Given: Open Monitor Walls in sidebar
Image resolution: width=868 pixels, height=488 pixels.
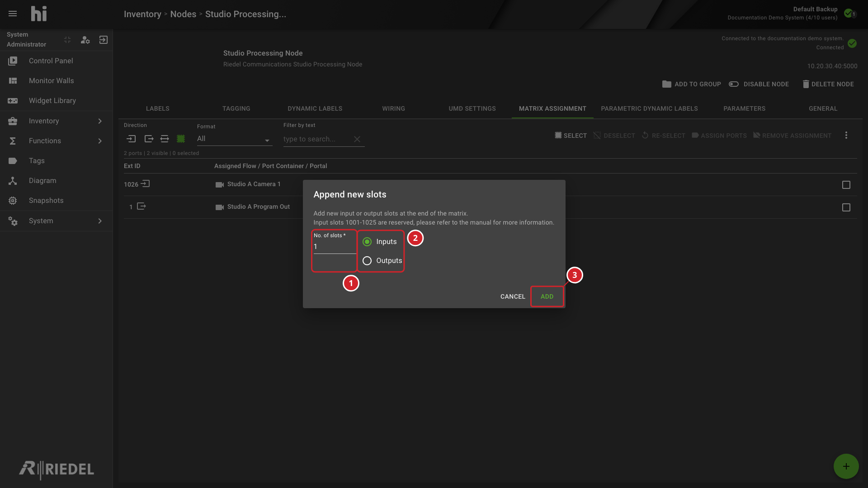Looking at the screenshot, I should click(x=56, y=80).
